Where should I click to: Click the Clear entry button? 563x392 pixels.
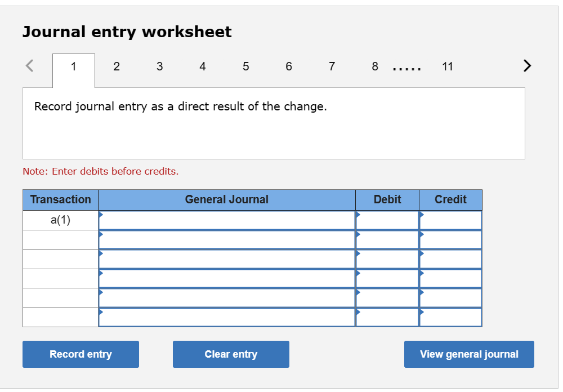(231, 354)
